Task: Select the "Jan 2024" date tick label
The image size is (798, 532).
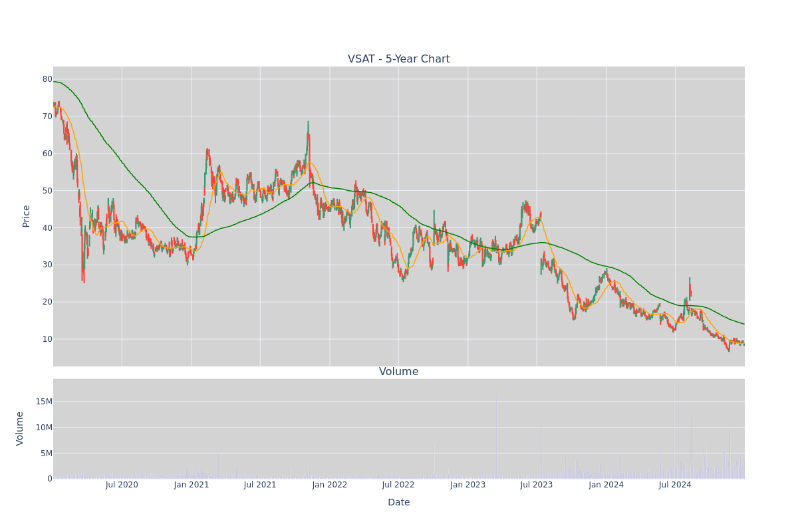Action: (x=606, y=485)
